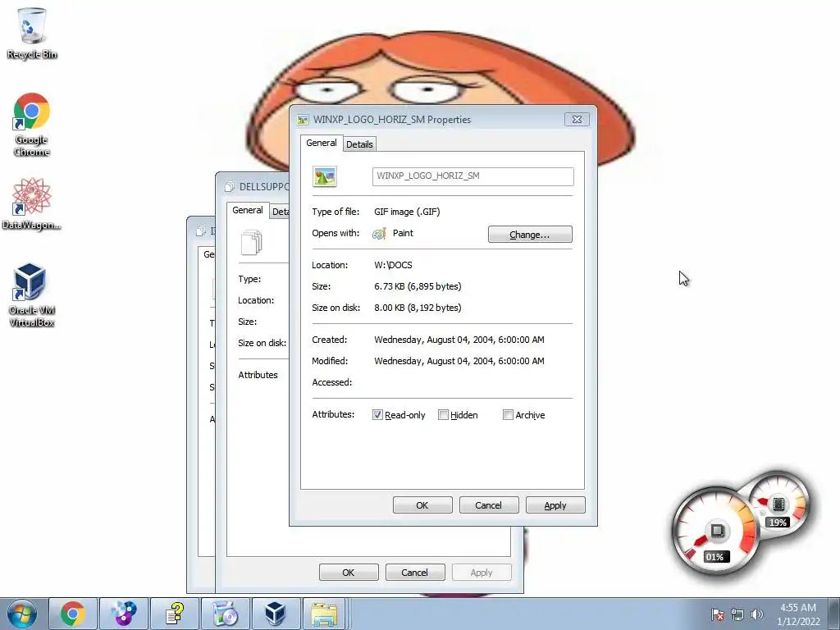Click OK in WINXP_LOGO_HORIZ_SM Properties
Image resolution: width=840 pixels, height=630 pixels.
[422, 505]
